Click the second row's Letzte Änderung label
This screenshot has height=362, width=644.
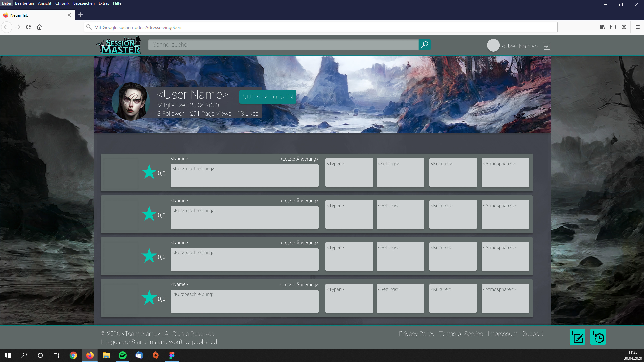(299, 201)
